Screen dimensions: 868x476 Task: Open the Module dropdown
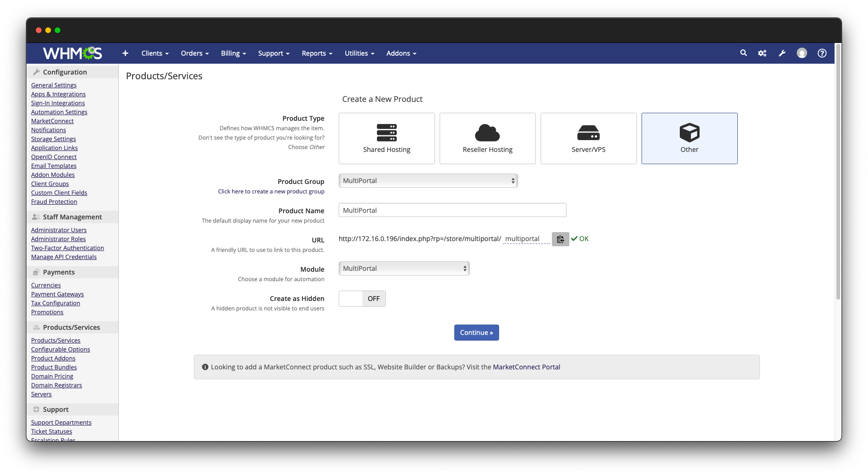point(404,268)
